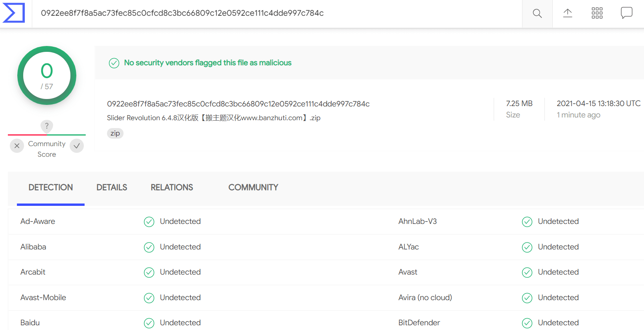Click the Avira (no cloud) vendor name
The image size is (644, 330).
click(425, 297)
